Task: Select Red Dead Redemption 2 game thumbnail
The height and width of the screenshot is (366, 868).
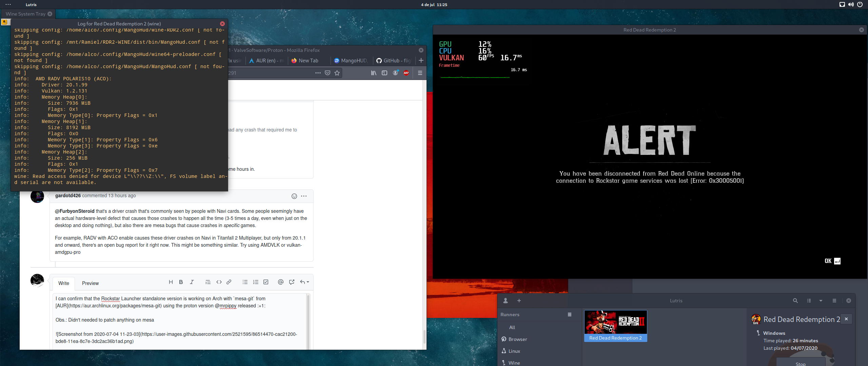Action: [x=615, y=326]
